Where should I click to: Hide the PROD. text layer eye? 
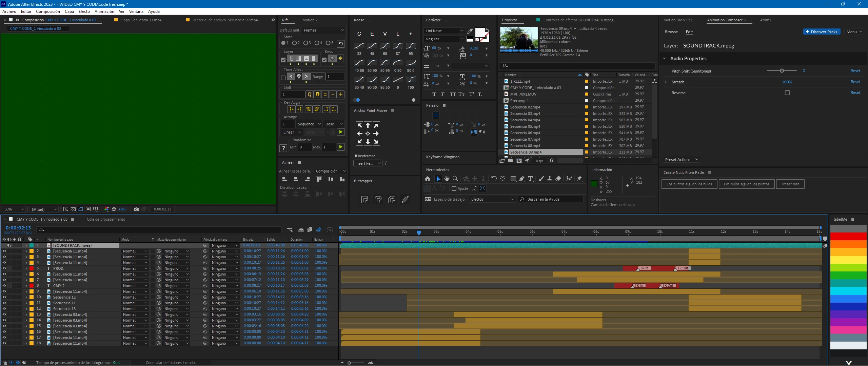(4, 268)
